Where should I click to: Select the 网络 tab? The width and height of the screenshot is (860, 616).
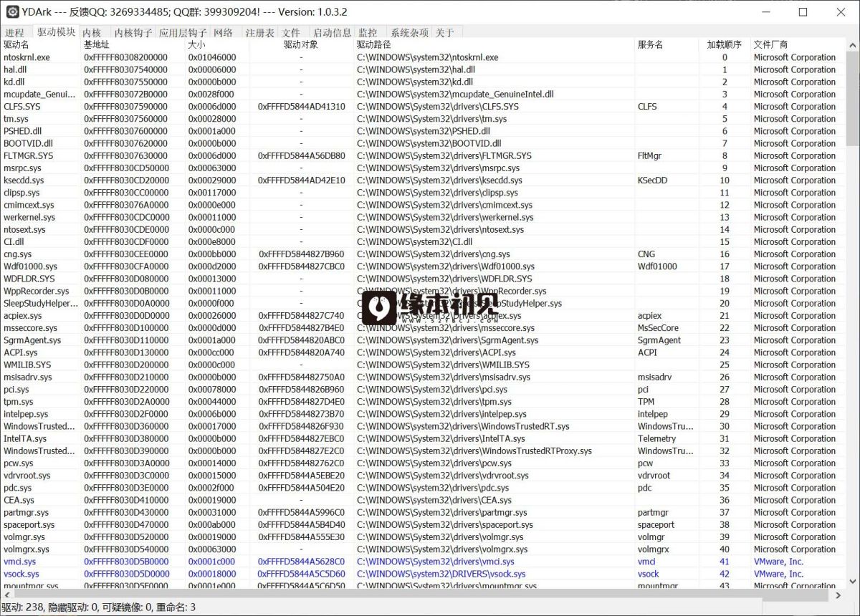coord(224,32)
